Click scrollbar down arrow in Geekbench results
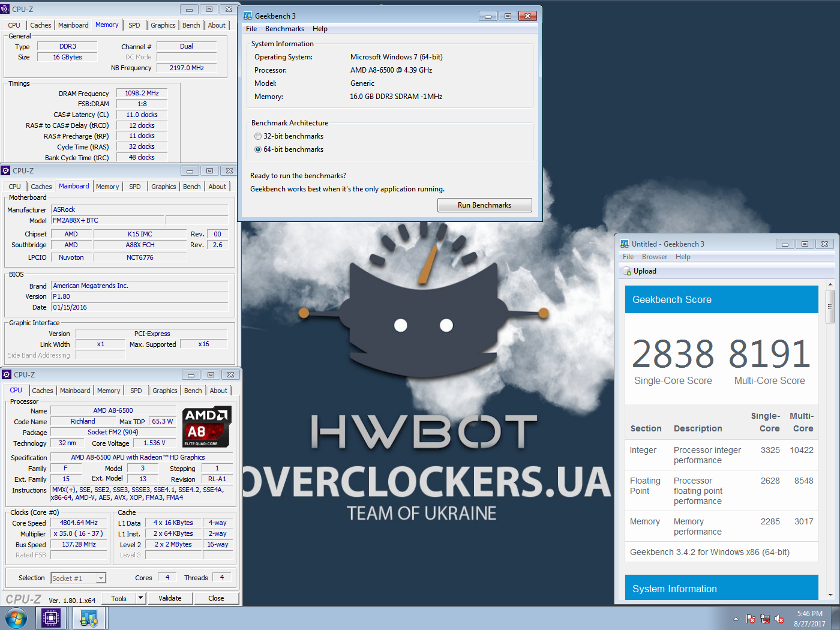 [x=830, y=595]
